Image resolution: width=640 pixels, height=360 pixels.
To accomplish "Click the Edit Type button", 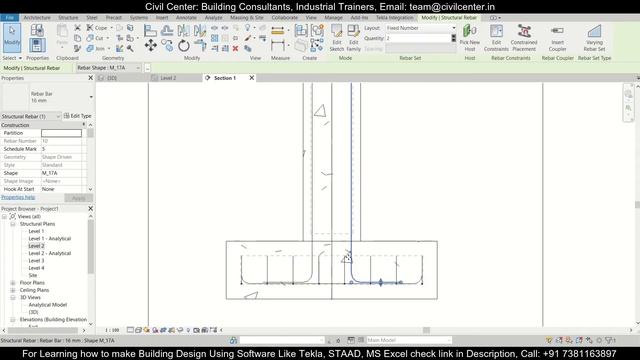I will [x=78, y=116].
